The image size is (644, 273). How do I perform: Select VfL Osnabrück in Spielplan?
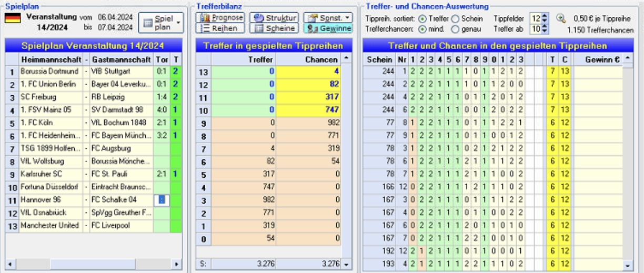[x=51, y=213]
